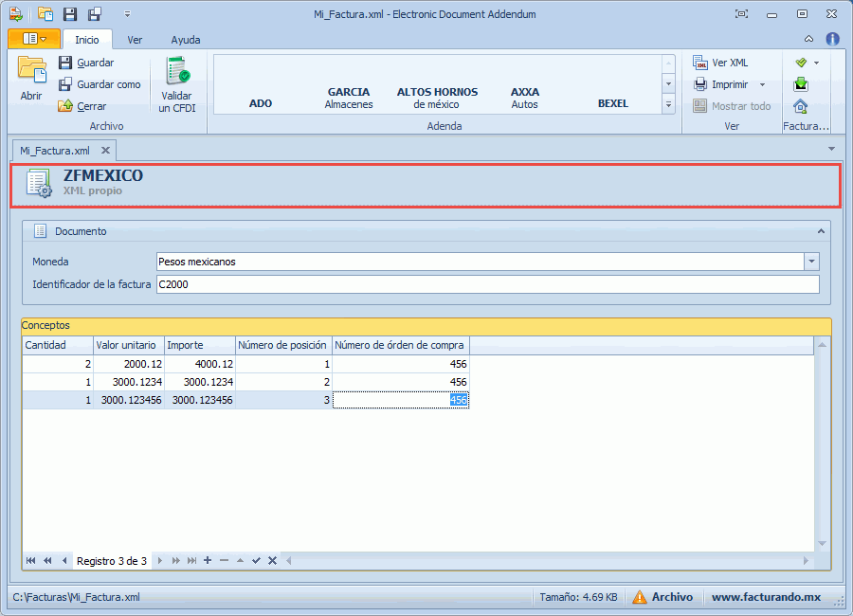Collapse the Documento section
The image size is (853, 616).
[x=821, y=231]
